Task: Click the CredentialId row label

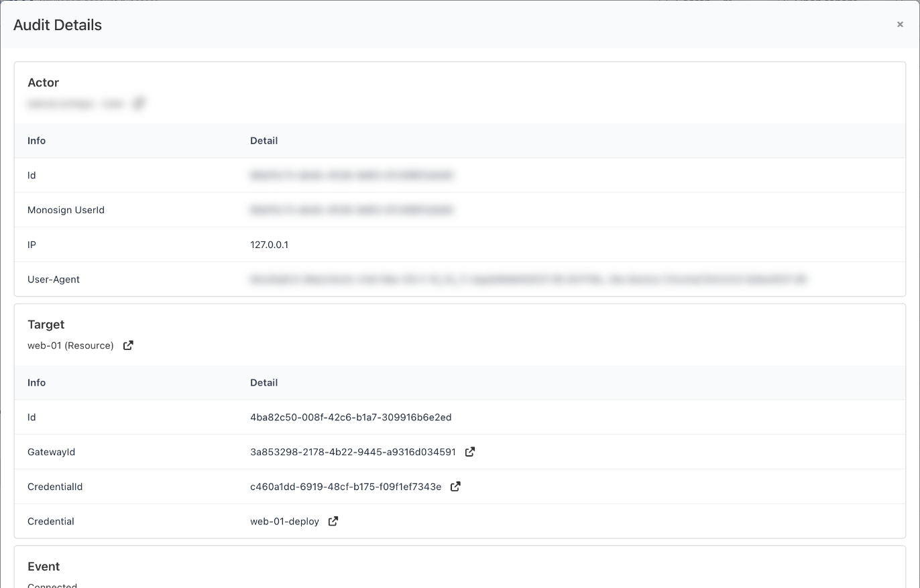Action: (55, 487)
